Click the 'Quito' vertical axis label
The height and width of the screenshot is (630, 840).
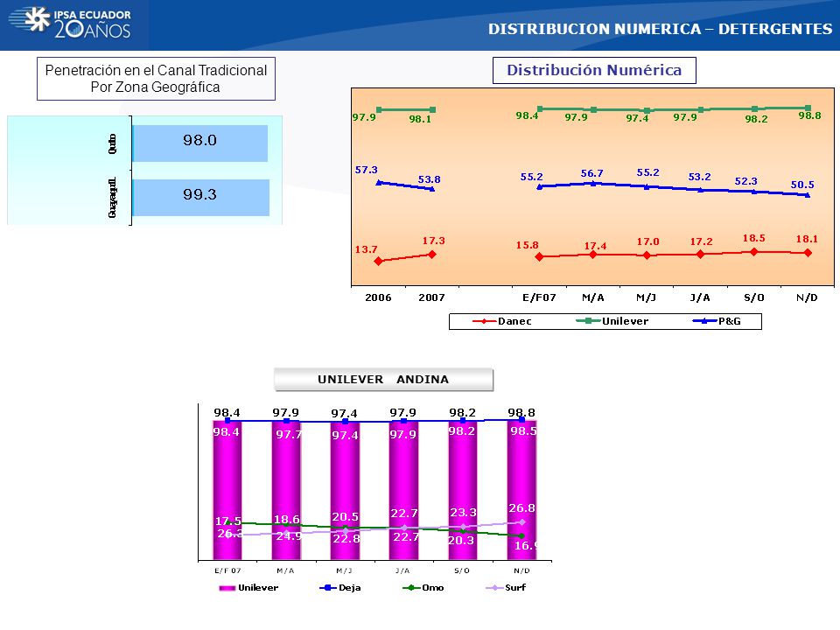(x=112, y=143)
